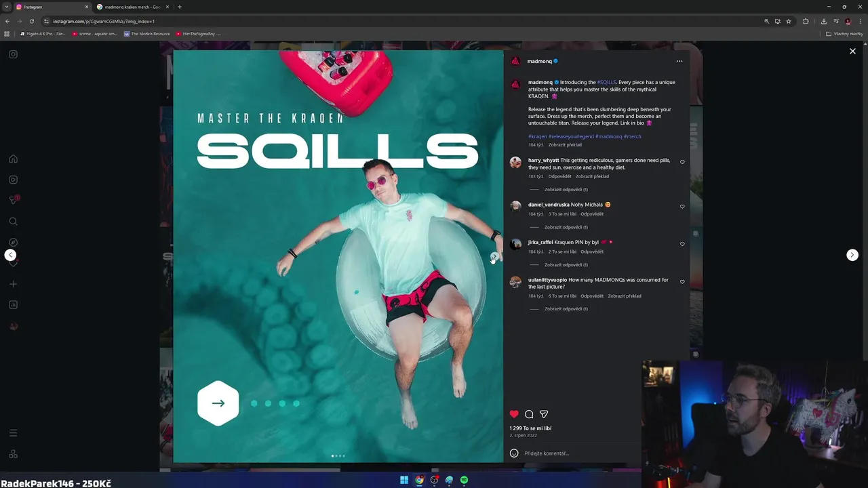Bookmark this page with the star icon
This screenshot has width=868, height=488.
(x=789, y=21)
